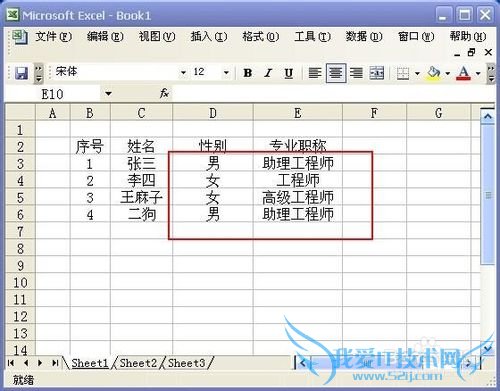Close the workbook window
This screenshot has height=391, width=500.
click(488, 52)
